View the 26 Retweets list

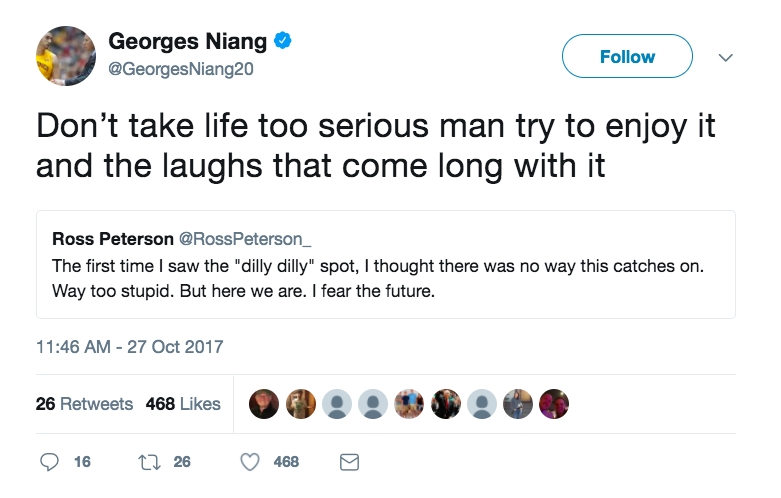click(84, 404)
